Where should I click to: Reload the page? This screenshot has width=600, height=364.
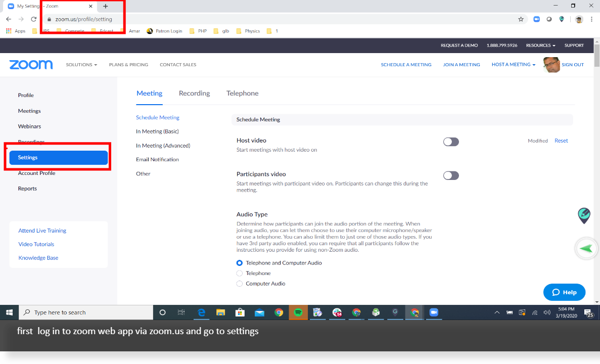point(34,19)
